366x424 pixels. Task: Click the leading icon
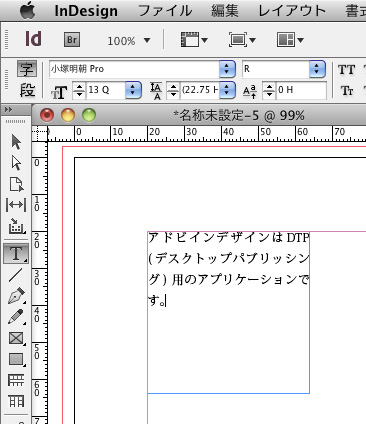tap(156, 91)
